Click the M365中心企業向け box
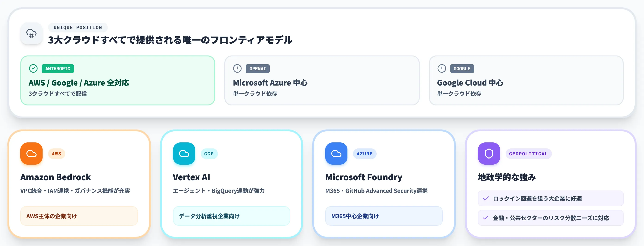The image size is (644, 246). pyautogui.click(x=384, y=216)
